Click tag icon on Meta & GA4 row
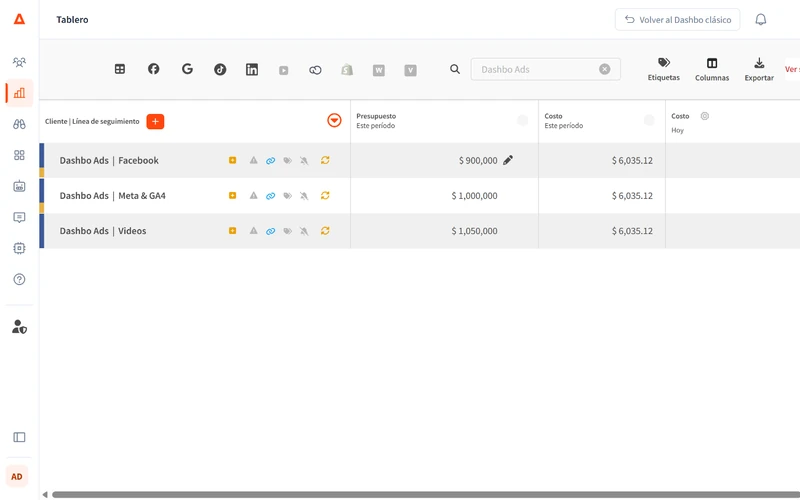 coord(288,196)
